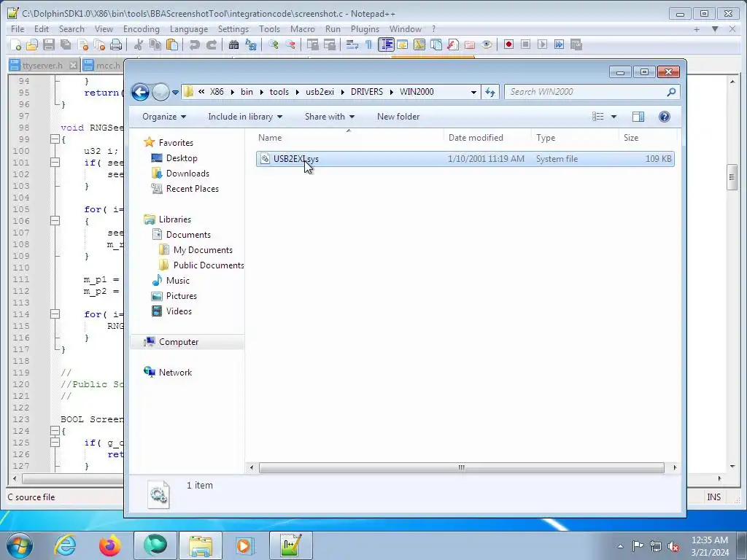Click the New file icon in Notepad++ toolbar

tap(16, 44)
